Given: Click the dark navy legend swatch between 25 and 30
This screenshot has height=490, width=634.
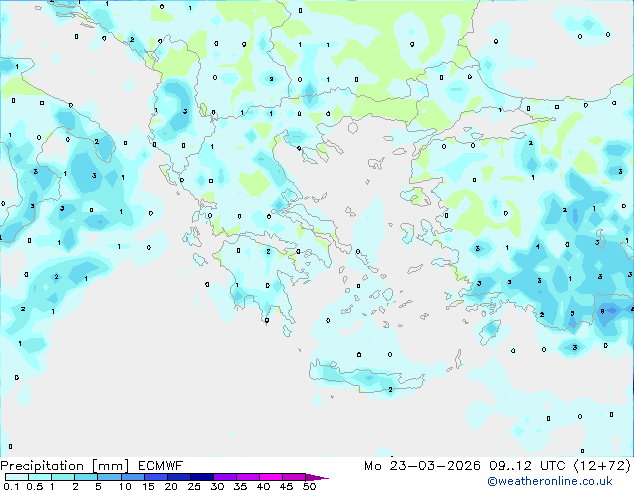Looking at the screenshot, I should point(202,477).
